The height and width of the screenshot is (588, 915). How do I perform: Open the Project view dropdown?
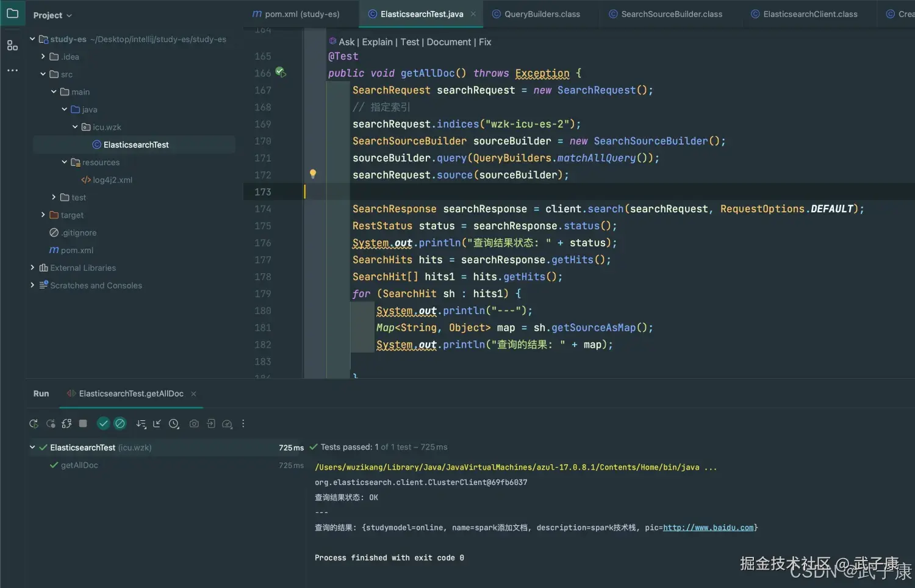click(x=52, y=15)
